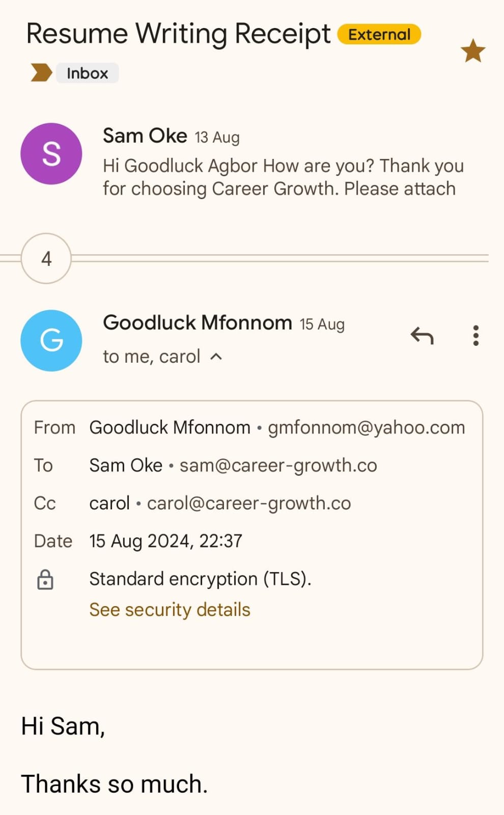Click sam@career-growth.co recipient address
Viewport: 504px width, 815px height.
pos(278,465)
